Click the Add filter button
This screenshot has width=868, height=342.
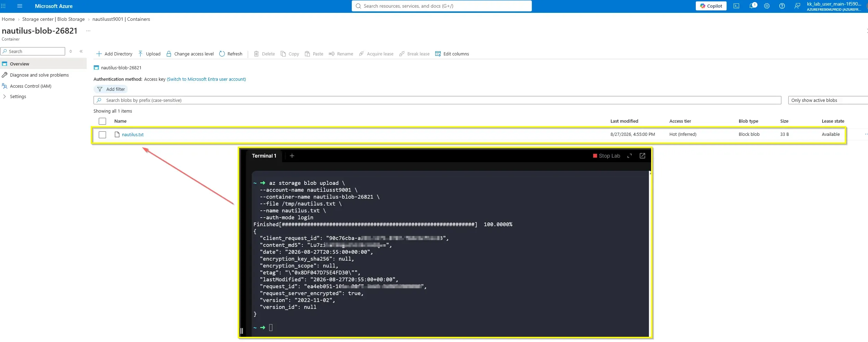[x=111, y=89]
